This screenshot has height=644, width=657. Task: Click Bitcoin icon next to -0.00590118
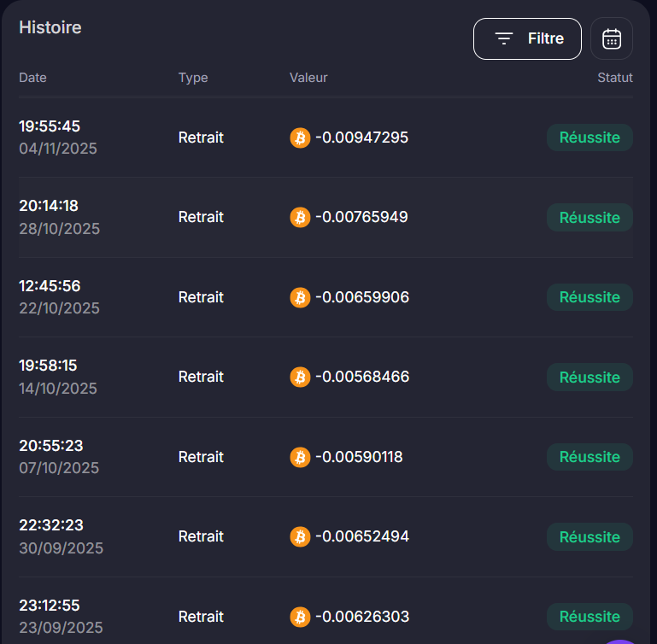coord(300,457)
